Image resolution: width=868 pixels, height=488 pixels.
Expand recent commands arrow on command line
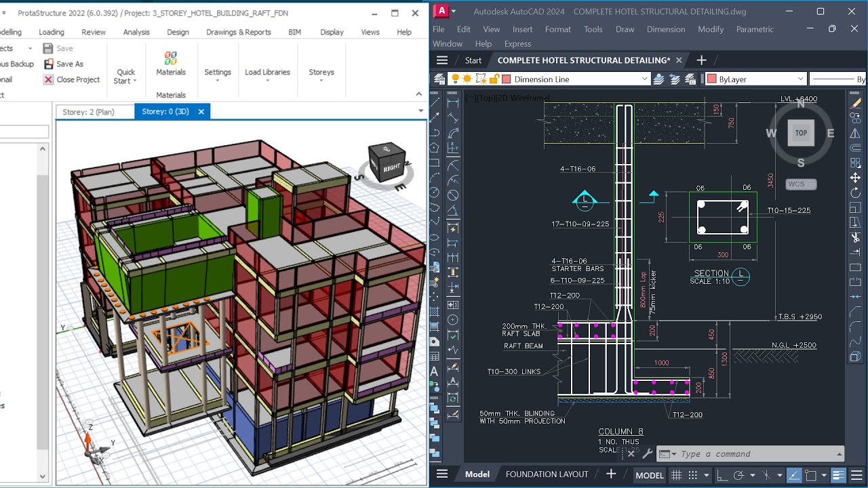coord(839,454)
